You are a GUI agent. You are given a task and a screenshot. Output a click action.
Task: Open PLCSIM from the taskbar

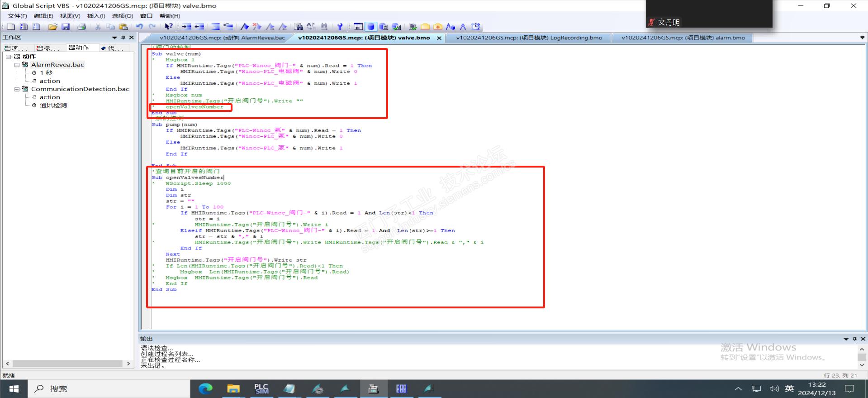[261, 388]
